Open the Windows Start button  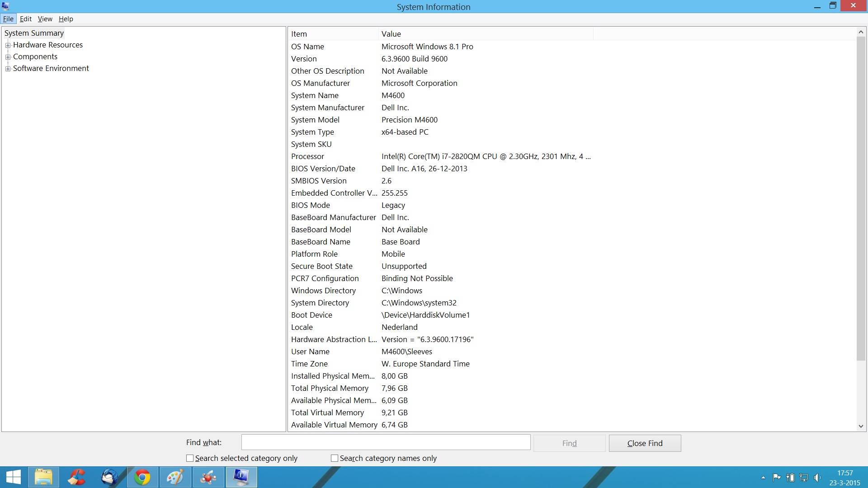14,477
